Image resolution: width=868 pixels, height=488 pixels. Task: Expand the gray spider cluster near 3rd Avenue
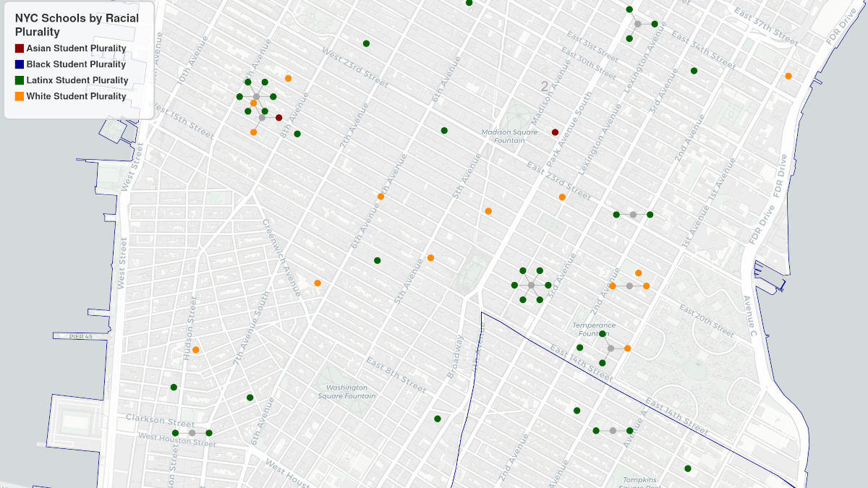533,284
